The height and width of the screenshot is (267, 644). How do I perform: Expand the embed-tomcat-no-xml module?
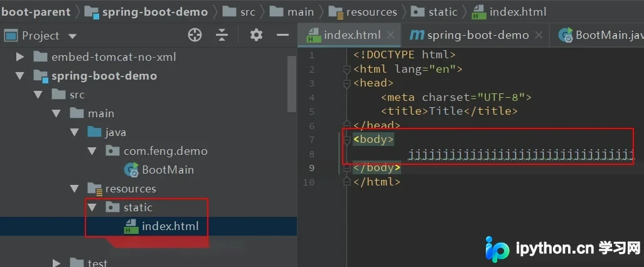[x=19, y=57]
